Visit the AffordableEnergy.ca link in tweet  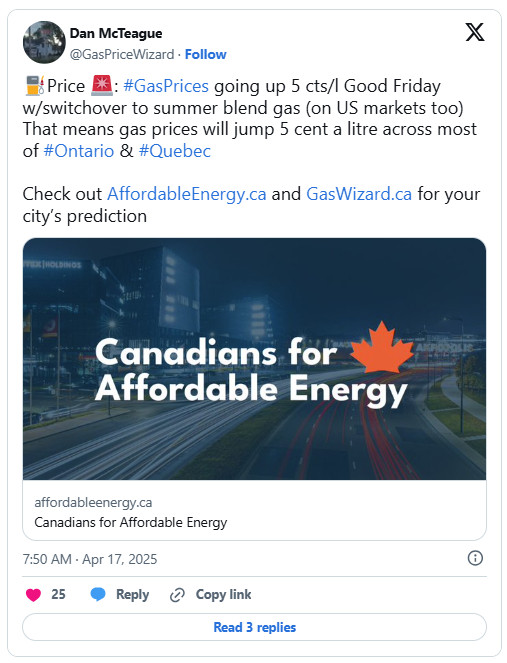pyautogui.click(x=186, y=194)
